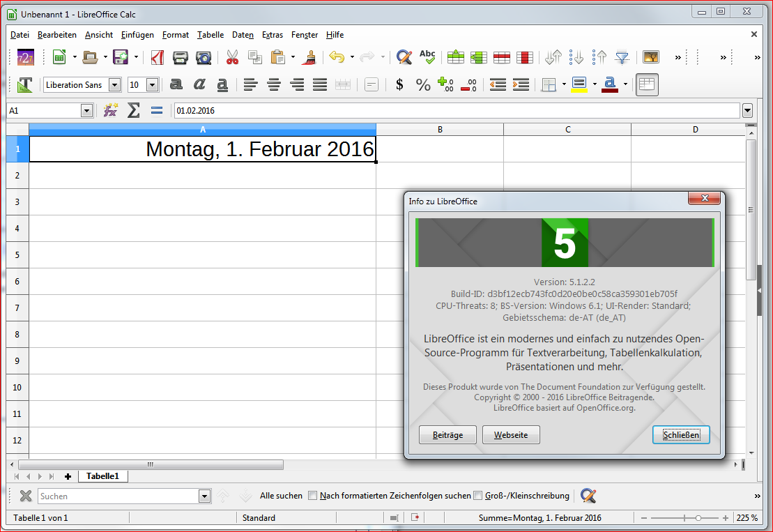Click the Schließen button
773x532 pixels.
681,435
